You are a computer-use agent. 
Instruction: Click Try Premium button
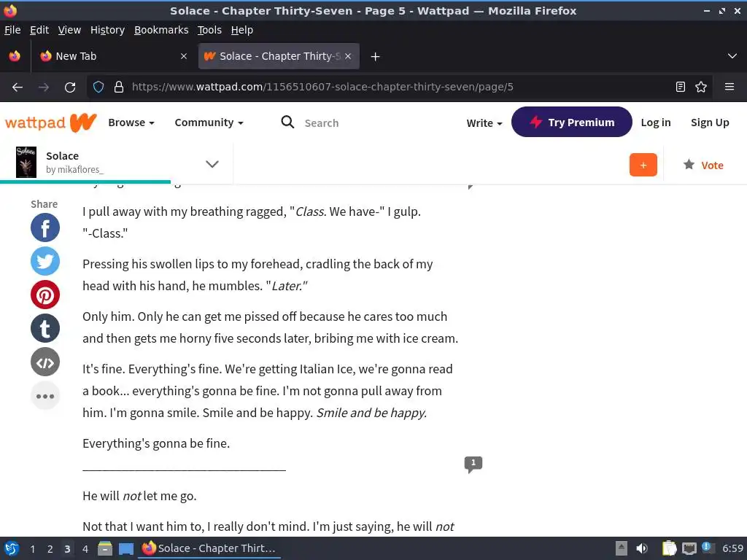[572, 122]
